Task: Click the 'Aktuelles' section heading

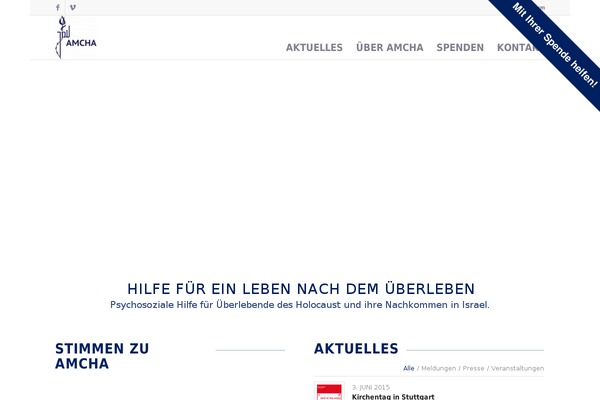Action: click(x=356, y=349)
